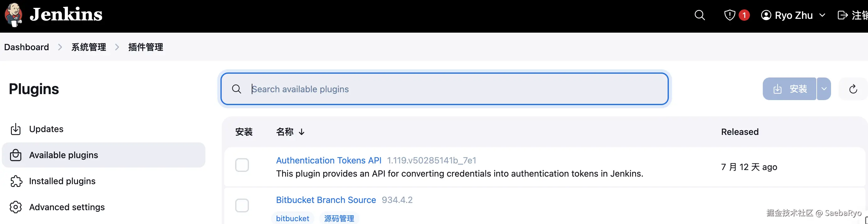Open the install button dropdown arrow
The image size is (868, 224).
click(x=824, y=89)
